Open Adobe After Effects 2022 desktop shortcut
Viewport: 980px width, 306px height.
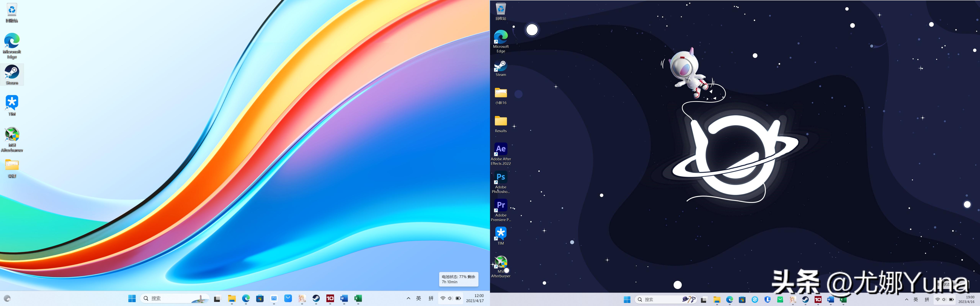pos(501,149)
